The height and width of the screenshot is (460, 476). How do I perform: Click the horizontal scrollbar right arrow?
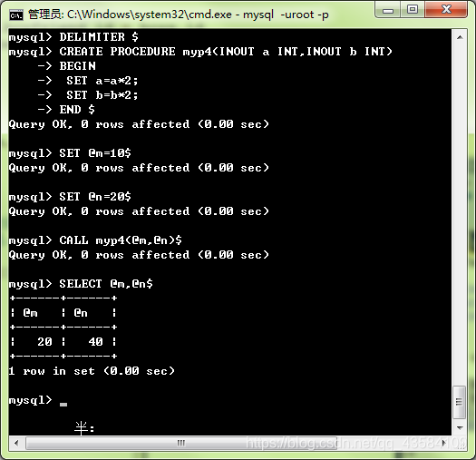pyautogui.click(x=444, y=444)
